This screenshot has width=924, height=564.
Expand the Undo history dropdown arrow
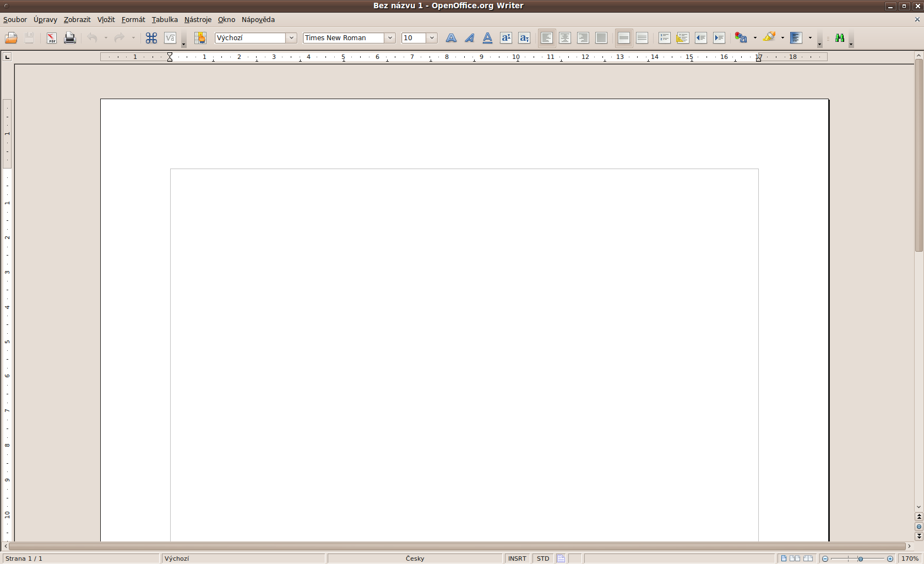pyautogui.click(x=106, y=38)
